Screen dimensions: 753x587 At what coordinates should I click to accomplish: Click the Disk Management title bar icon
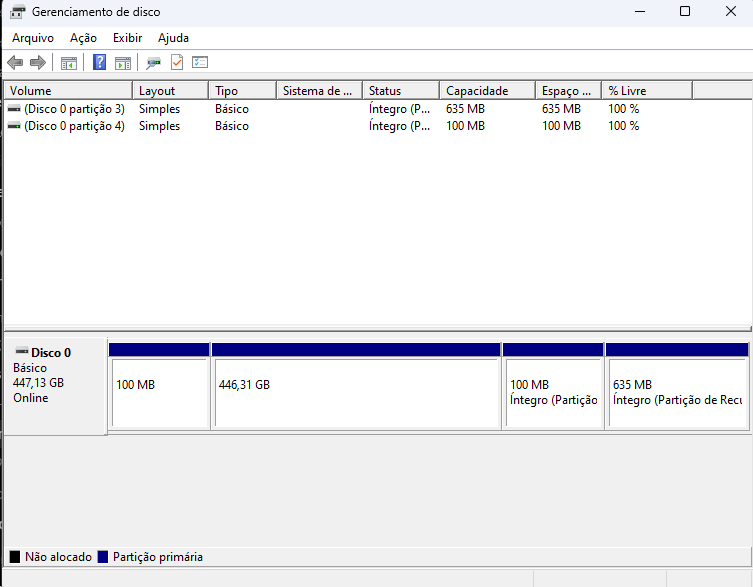point(17,12)
